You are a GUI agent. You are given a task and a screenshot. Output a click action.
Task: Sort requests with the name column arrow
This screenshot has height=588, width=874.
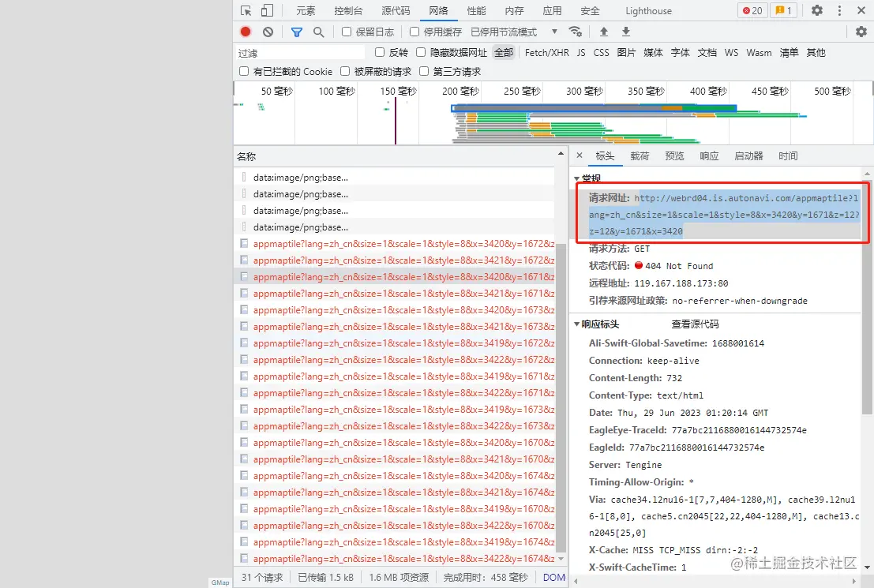click(x=561, y=155)
